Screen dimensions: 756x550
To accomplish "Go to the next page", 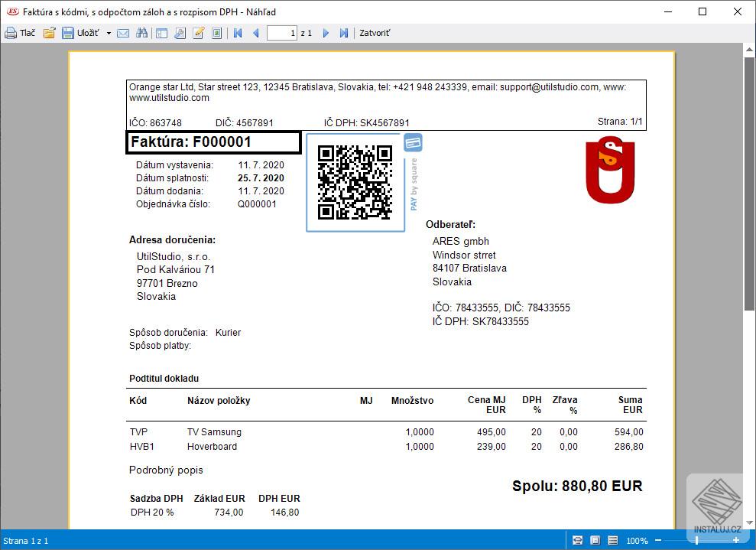I will coord(326,33).
